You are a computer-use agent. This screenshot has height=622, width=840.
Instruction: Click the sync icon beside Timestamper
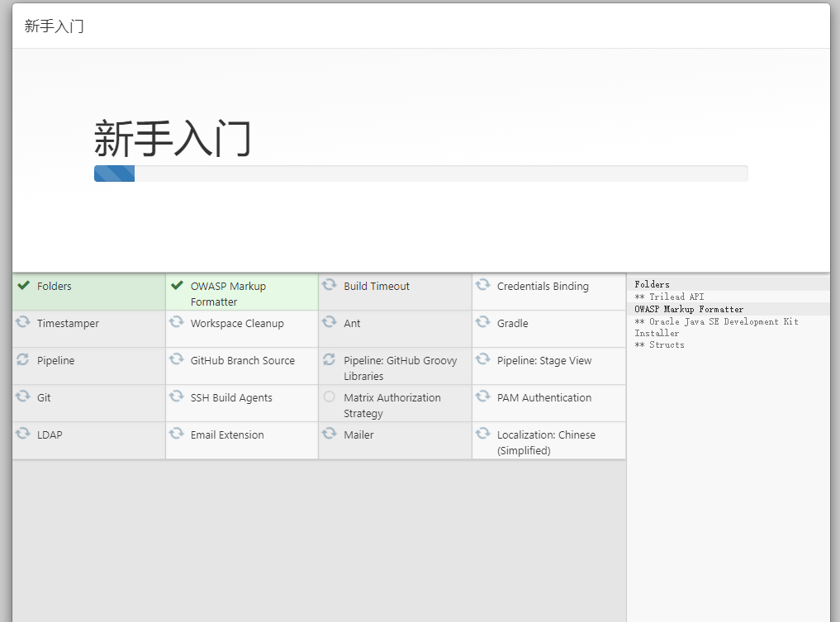23,321
